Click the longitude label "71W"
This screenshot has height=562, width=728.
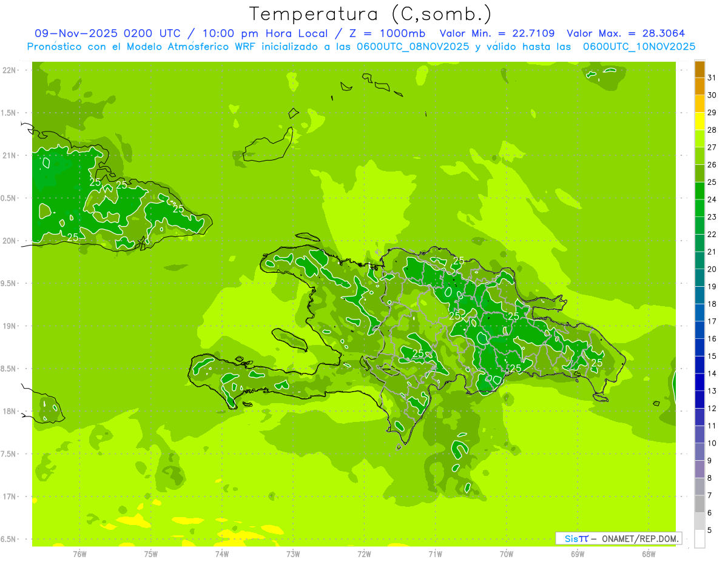pyautogui.click(x=435, y=554)
